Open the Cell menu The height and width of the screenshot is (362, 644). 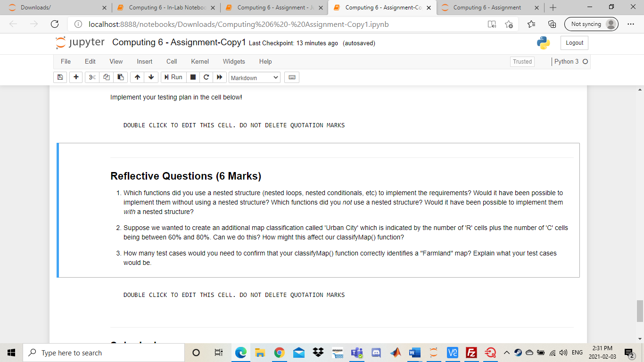pyautogui.click(x=172, y=61)
